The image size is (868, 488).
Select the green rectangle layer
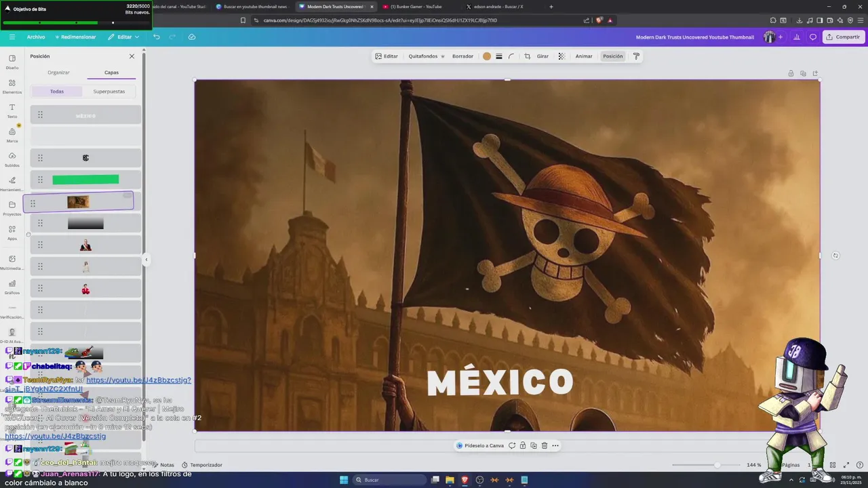(85, 180)
